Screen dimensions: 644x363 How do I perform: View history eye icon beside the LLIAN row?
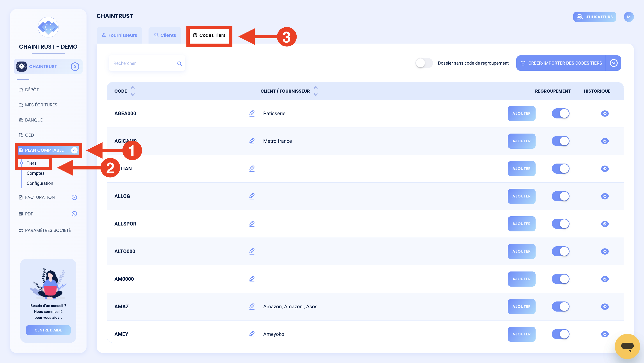[605, 169]
